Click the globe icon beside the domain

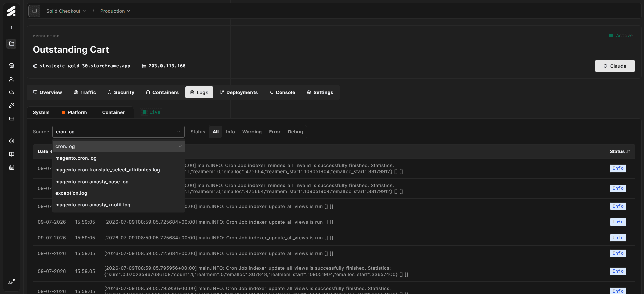click(x=35, y=66)
